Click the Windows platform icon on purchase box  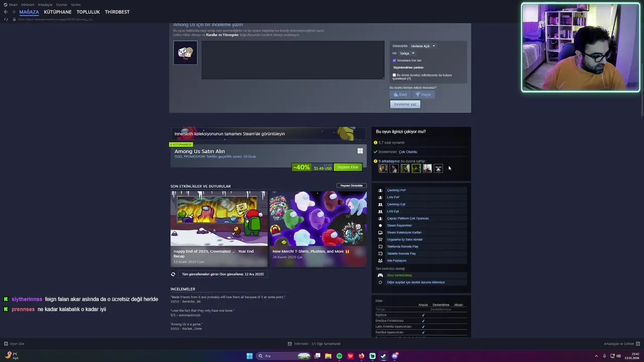pyautogui.click(x=360, y=151)
